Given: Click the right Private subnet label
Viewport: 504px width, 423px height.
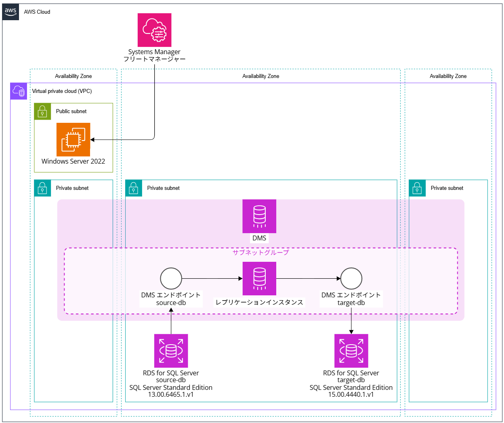Looking at the screenshot, I should tap(447, 188).
